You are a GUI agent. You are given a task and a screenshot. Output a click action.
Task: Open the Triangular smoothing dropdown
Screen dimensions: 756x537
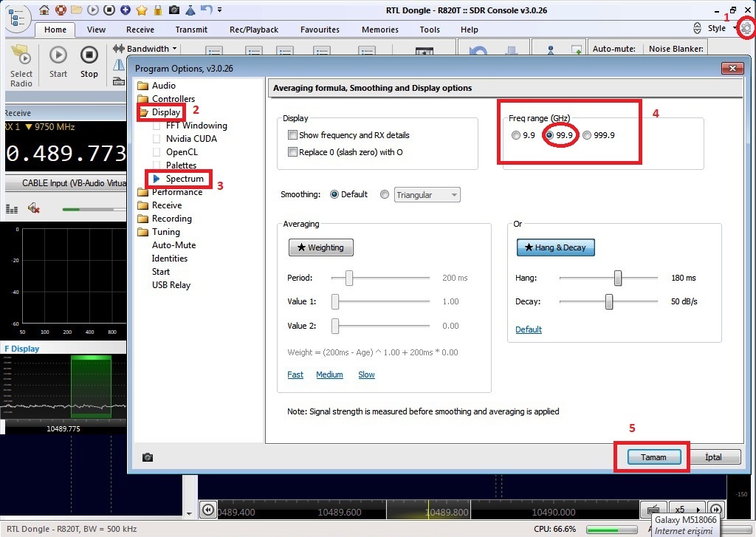pyautogui.click(x=427, y=195)
